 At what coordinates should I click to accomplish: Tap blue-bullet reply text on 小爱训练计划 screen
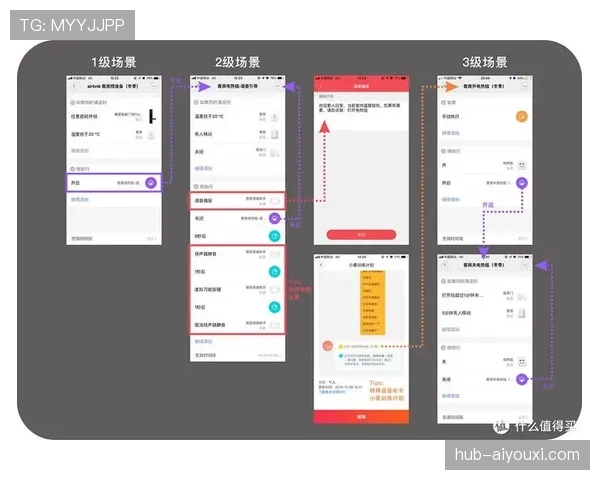368,360
